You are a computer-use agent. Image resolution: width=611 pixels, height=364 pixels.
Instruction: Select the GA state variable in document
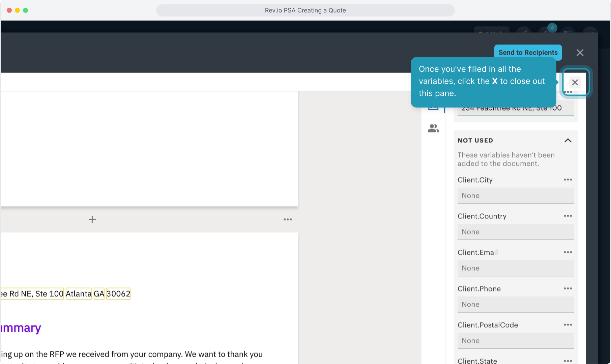pos(99,294)
